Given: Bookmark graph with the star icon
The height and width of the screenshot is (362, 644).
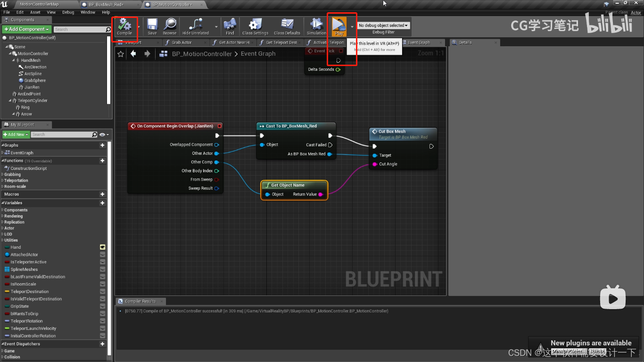Looking at the screenshot, I should (x=121, y=54).
